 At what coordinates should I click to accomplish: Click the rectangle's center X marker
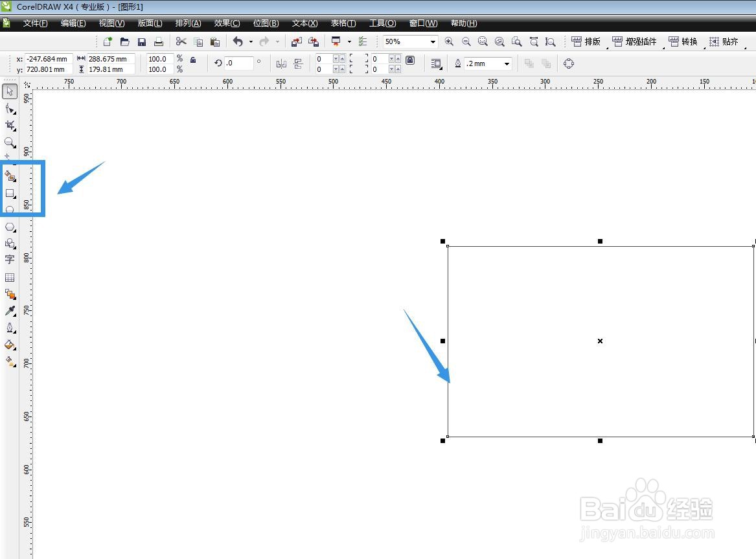[x=601, y=341]
